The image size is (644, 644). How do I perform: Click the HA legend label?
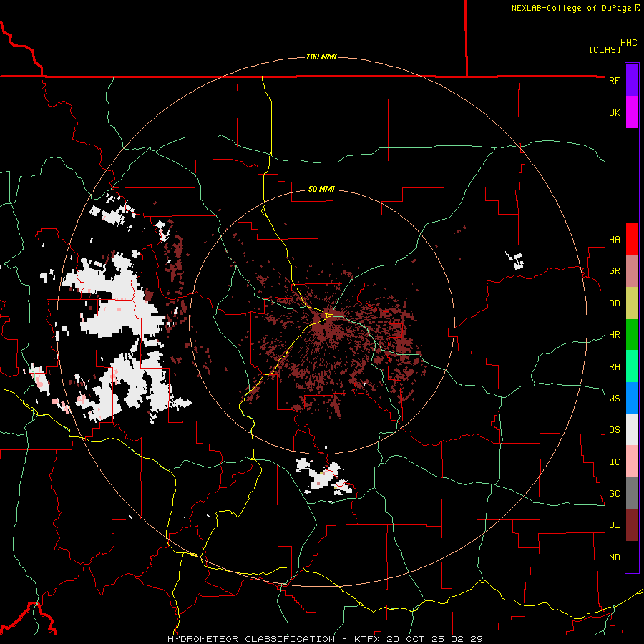[614, 240]
